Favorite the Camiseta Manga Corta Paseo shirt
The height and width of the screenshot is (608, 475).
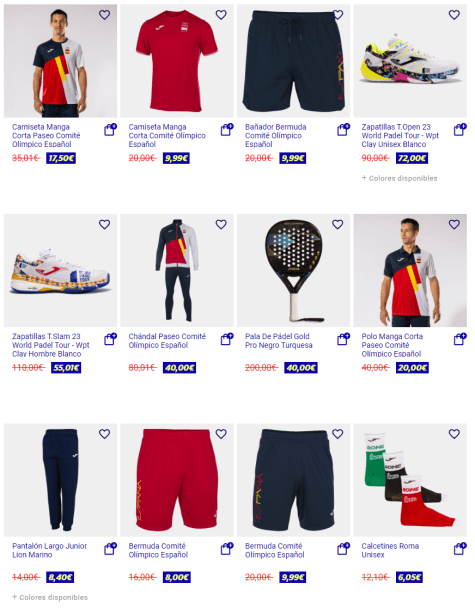tap(104, 15)
